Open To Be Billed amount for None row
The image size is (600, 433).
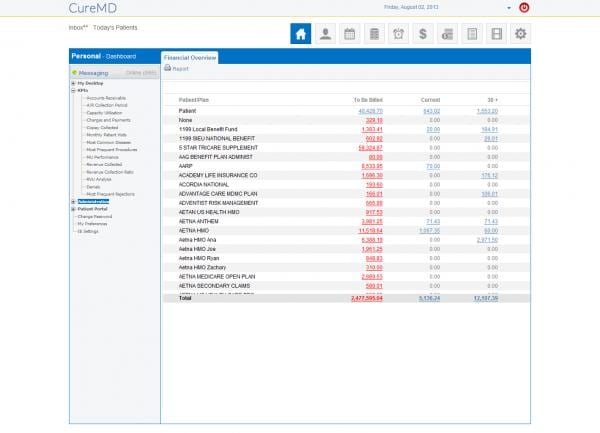pyautogui.click(x=374, y=120)
